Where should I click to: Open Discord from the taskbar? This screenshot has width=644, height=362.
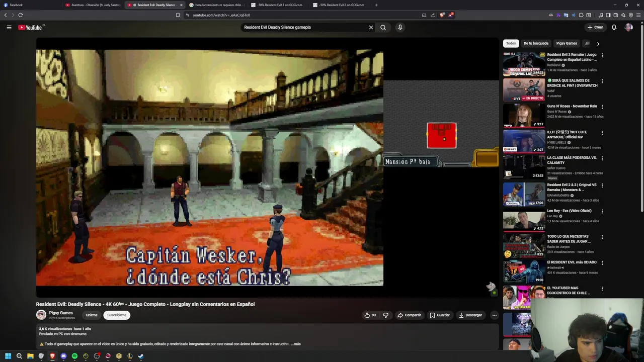click(x=63, y=356)
